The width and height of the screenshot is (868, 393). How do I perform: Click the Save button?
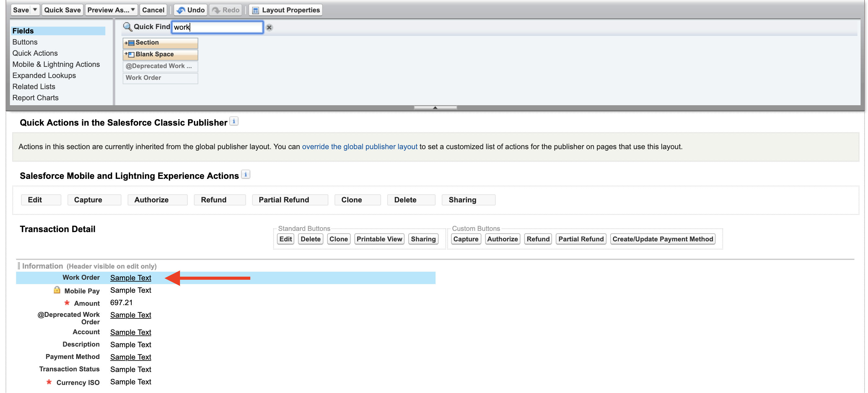pos(21,10)
